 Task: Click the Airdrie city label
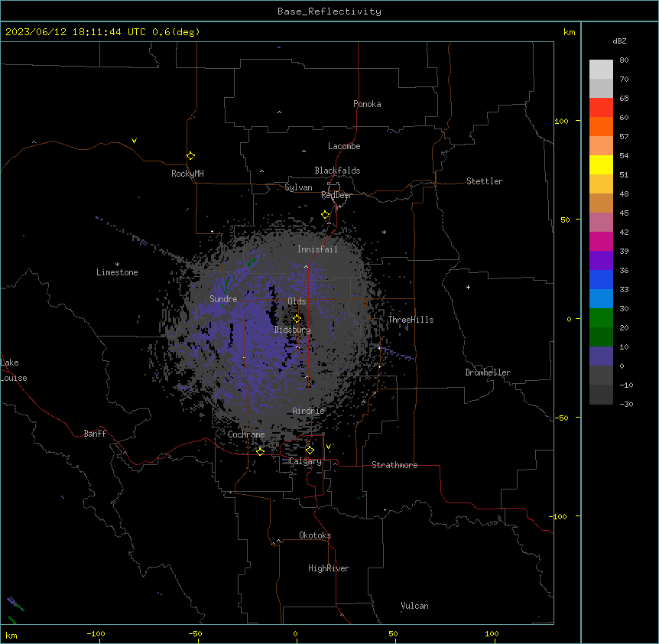308,411
